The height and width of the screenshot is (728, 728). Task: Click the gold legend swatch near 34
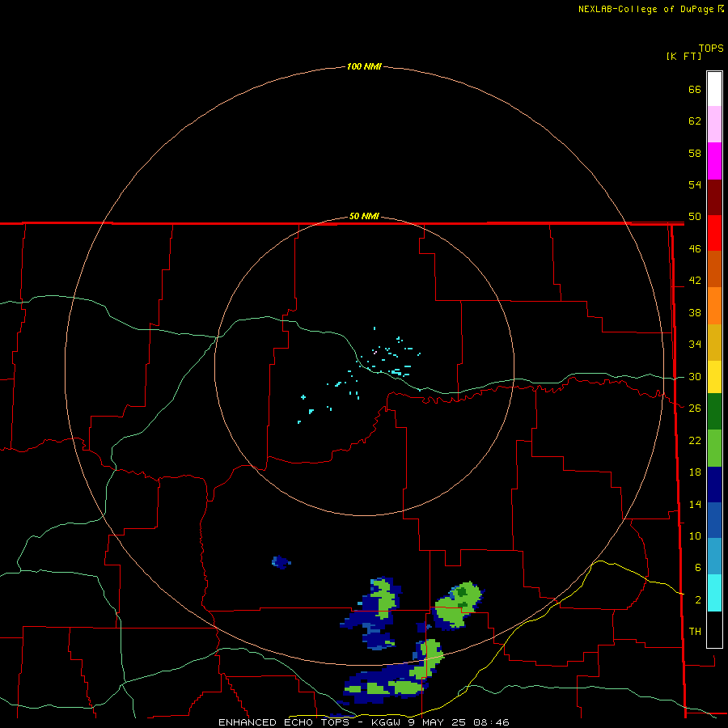[714, 342]
